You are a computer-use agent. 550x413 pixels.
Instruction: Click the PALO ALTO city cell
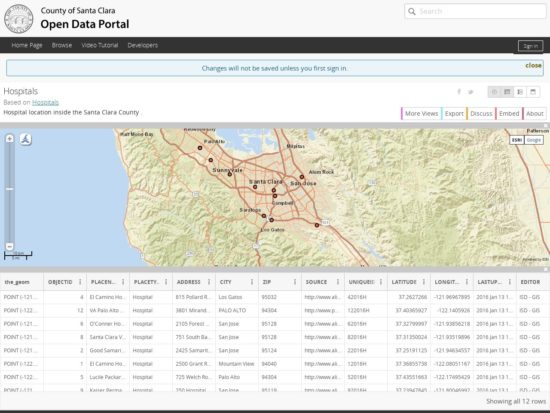[x=237, y=311]
